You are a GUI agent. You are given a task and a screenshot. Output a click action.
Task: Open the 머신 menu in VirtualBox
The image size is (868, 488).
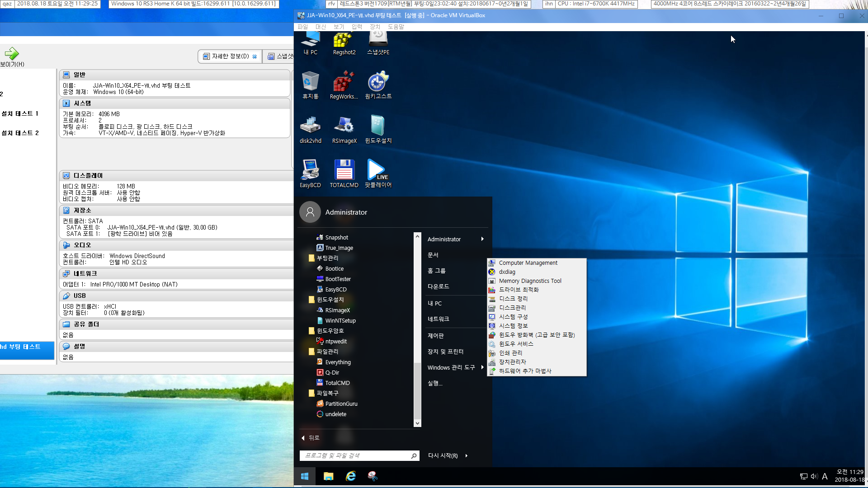[x=321, y=27]
